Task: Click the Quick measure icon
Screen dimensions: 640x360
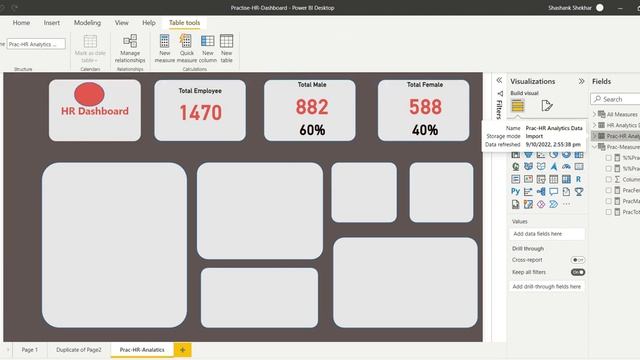Action: (186, 42)
